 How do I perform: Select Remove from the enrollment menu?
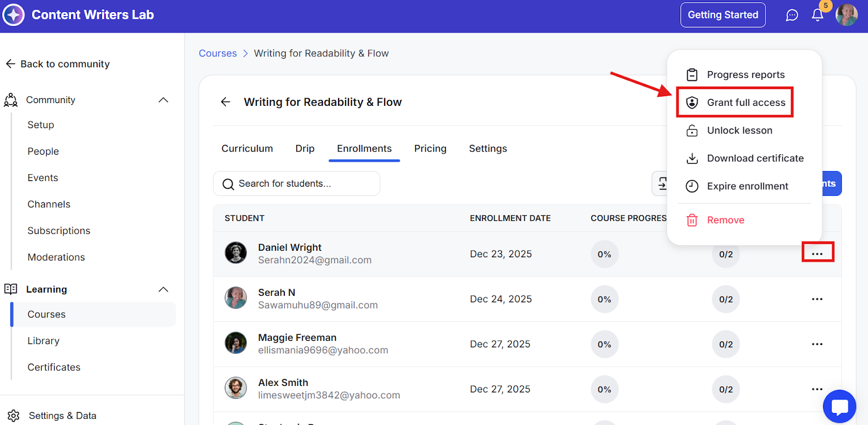point(725,220)
